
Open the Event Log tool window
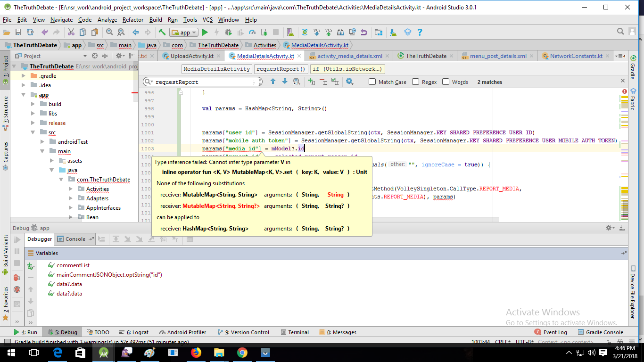[552, 332]
